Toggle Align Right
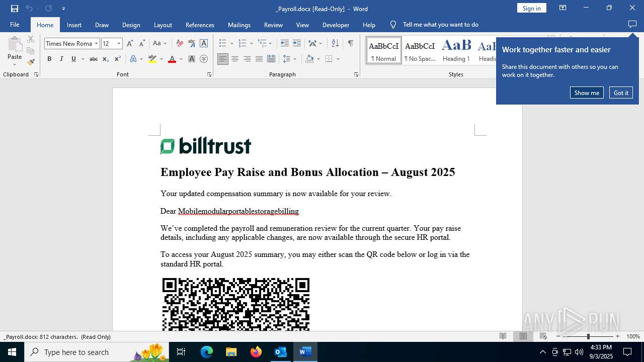Image resolution: width=644 pixels, height=362 pixels. pos(247,59)
